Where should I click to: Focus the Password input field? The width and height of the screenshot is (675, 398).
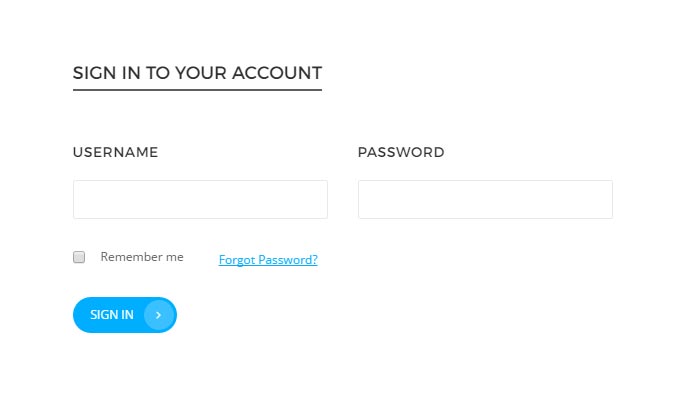click(485, 199)
